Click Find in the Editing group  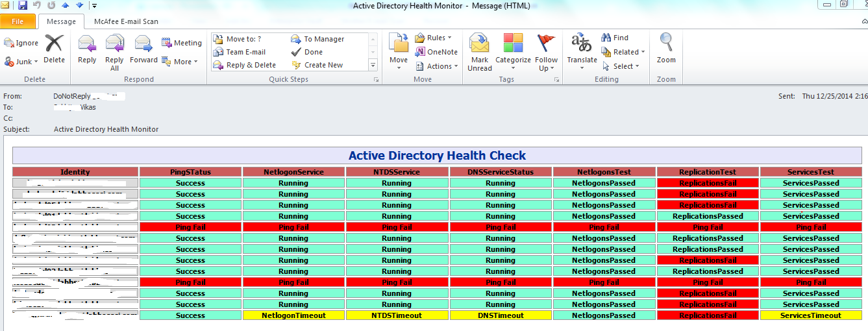coord(615,38)
